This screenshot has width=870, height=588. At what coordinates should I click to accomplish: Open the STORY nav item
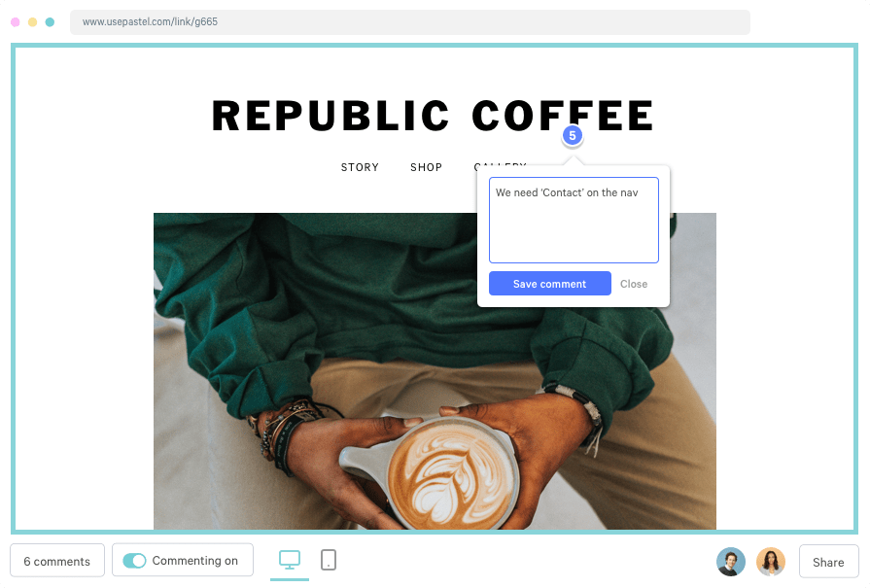point(360,167)
